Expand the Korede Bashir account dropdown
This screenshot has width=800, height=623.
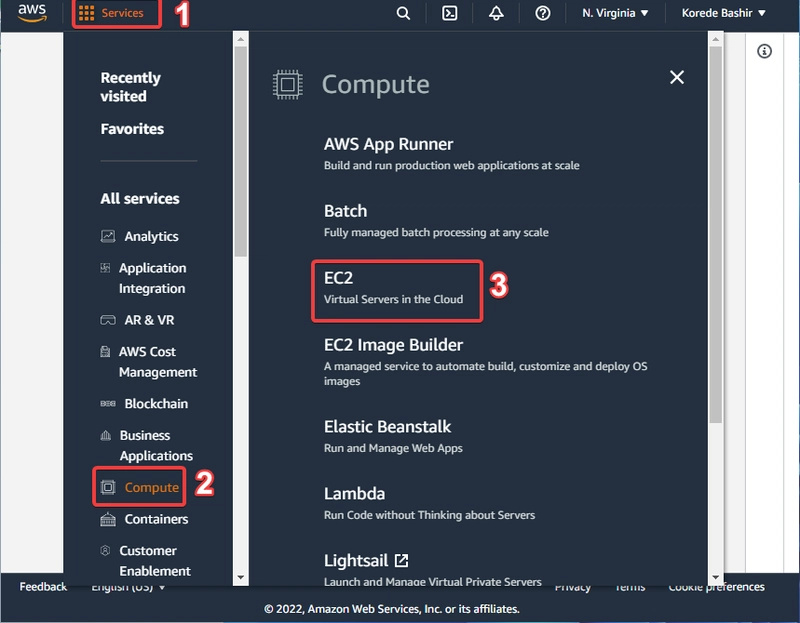point(723,13)
